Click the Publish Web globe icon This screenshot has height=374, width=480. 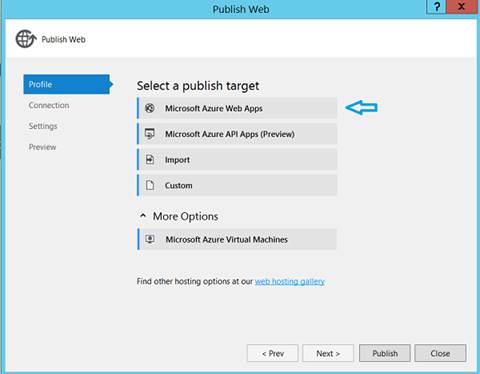pyautogui.click(x=26, y=39)
